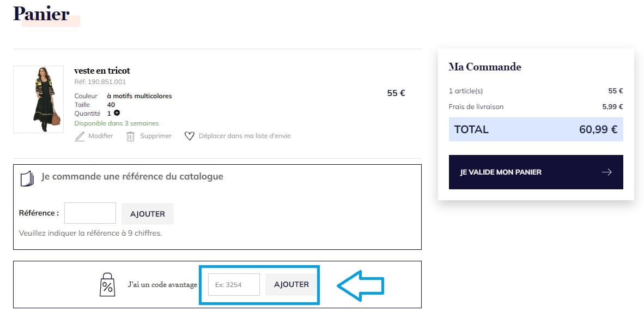Click the veste en tricot product thumbnail

38,99
